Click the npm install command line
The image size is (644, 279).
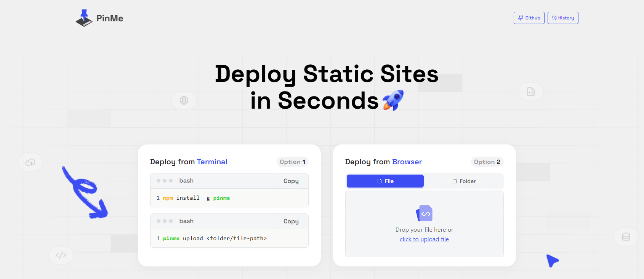pos(229,198)
